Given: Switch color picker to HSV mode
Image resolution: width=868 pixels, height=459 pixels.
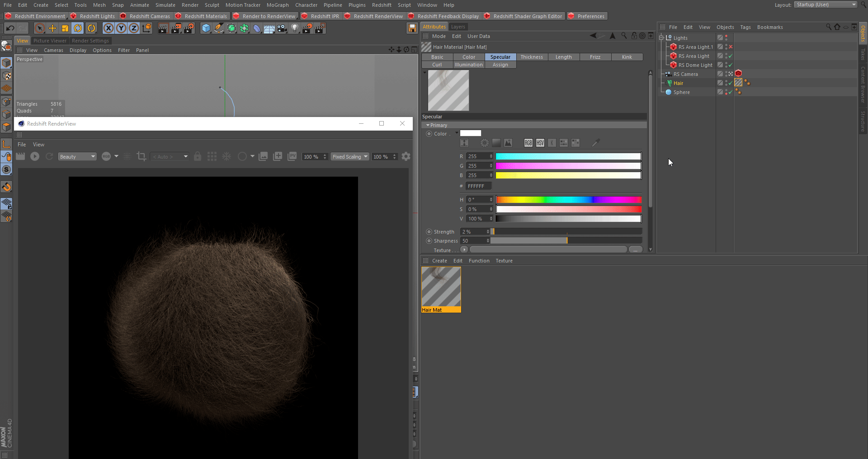Looking at the screenshot, I should click(x=540, y=143).
